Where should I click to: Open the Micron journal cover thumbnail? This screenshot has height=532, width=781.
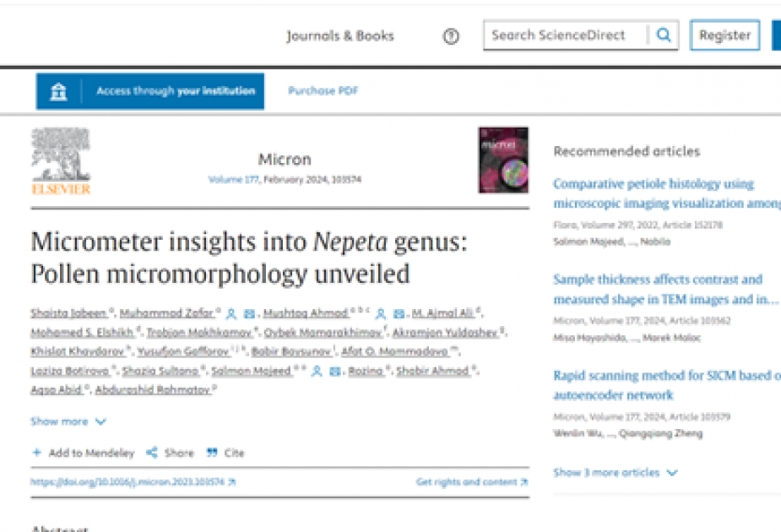503,160
